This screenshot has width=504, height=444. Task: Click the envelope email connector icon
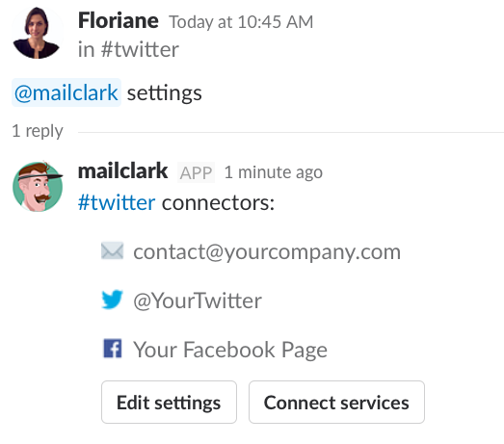112,251
